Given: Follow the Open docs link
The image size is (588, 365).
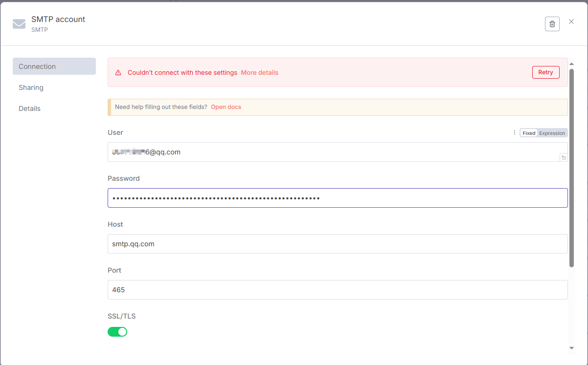Looking at the screenshot, I should coord(226,107).
